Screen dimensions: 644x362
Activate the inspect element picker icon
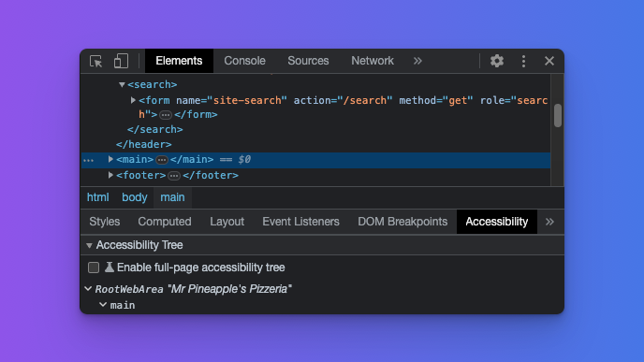pos(96,61)
